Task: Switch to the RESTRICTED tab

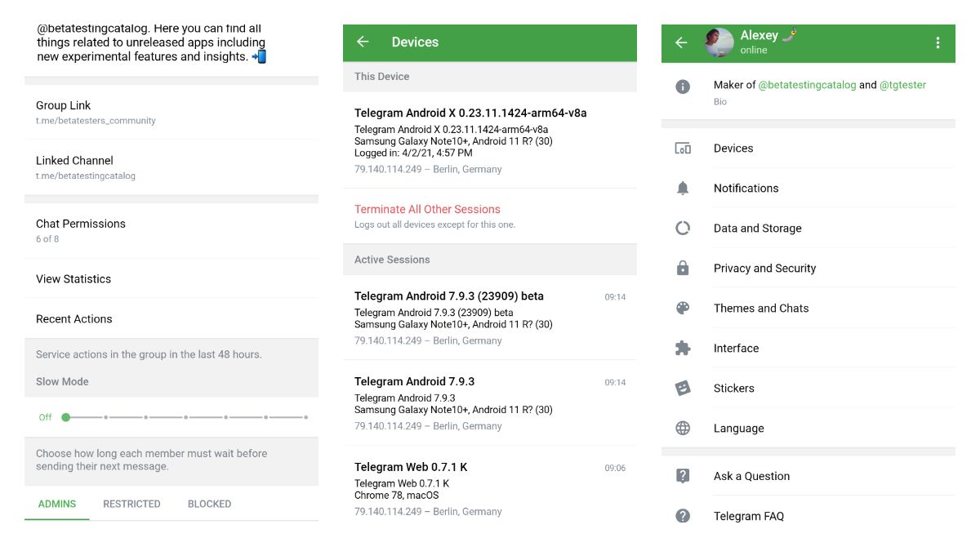Action: tap(131, 504)
